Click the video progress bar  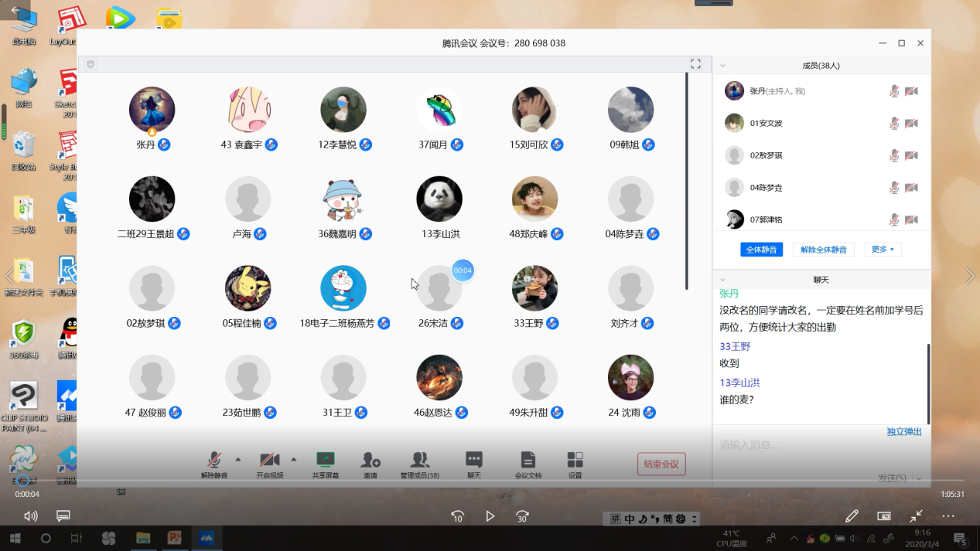pyautogui.click(x=490, y=482)
